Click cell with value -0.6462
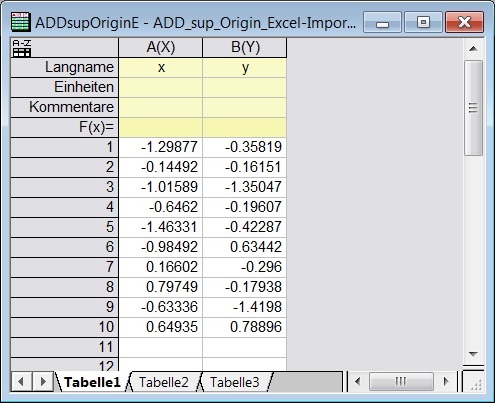Screen dimensions: 495x403 (161, 207)
